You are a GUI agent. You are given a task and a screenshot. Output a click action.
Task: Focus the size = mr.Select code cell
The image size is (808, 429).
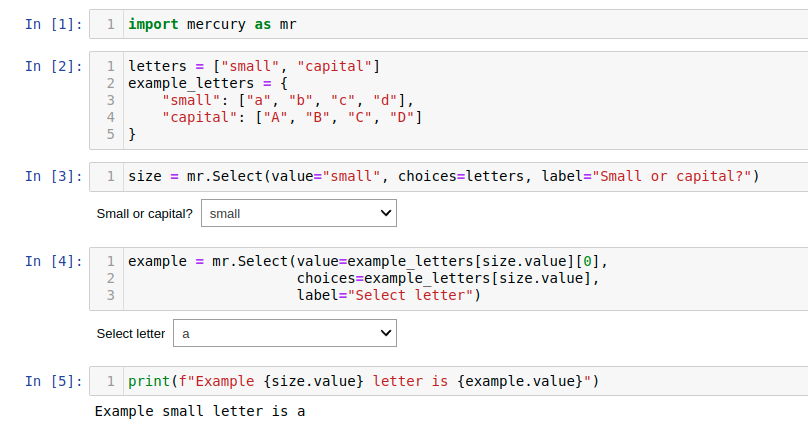pyautogui.click(x=450, y=177)
